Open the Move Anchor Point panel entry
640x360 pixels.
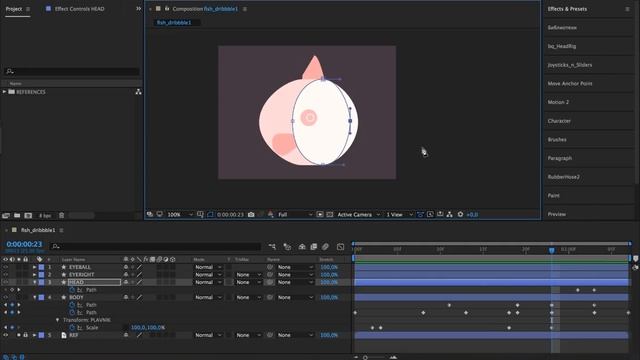point(570,84)
